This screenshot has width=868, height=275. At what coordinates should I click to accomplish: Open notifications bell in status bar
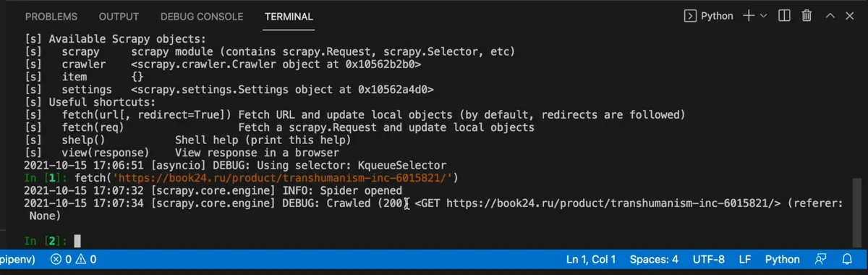[x=847, y=259]
